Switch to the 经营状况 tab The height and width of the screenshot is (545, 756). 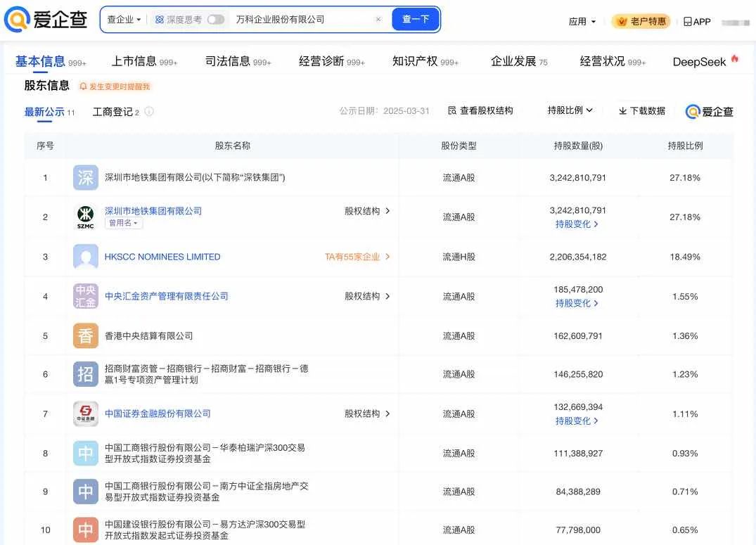click(613, 62)
